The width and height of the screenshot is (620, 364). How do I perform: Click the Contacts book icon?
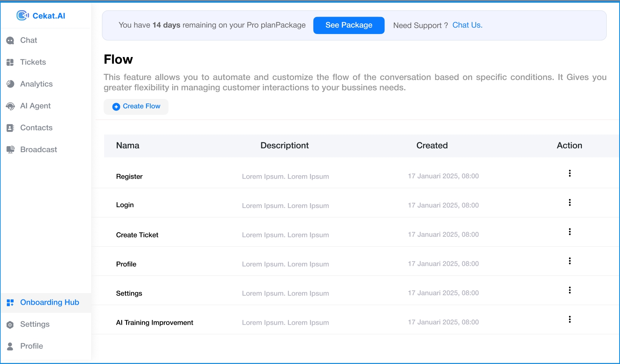(10, 128)
